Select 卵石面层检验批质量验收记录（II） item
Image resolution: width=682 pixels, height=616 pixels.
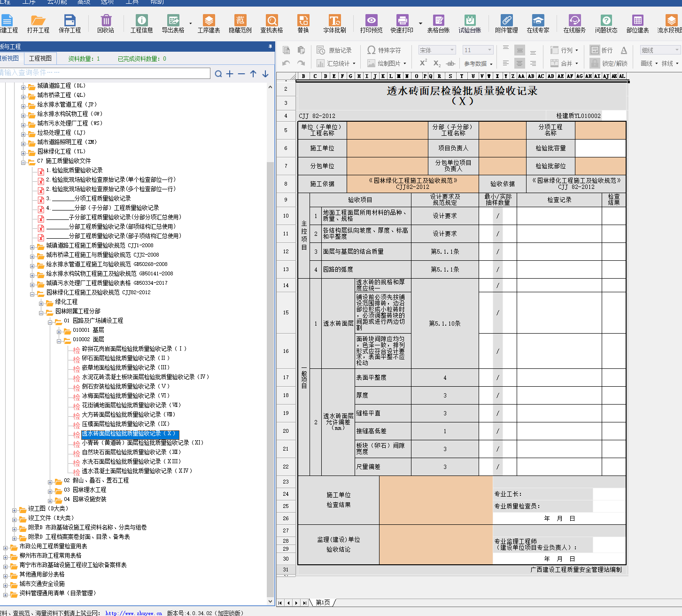tap(126, 358)
